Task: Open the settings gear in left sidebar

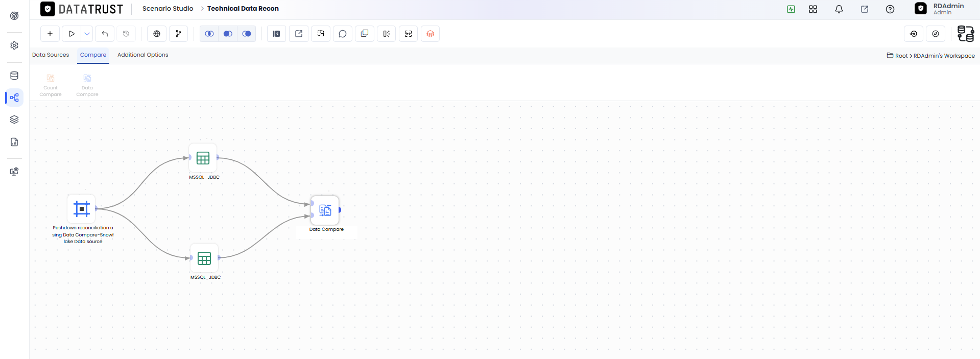Action: (x=14, y=45)
